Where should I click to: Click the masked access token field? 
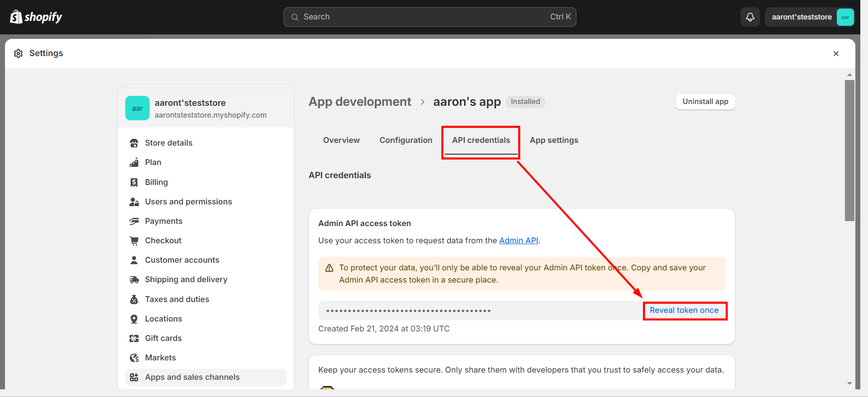tap(481, 311)
